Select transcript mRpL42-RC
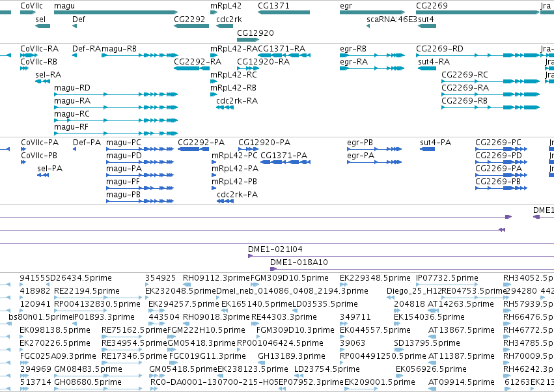 (x=234, y=75)
